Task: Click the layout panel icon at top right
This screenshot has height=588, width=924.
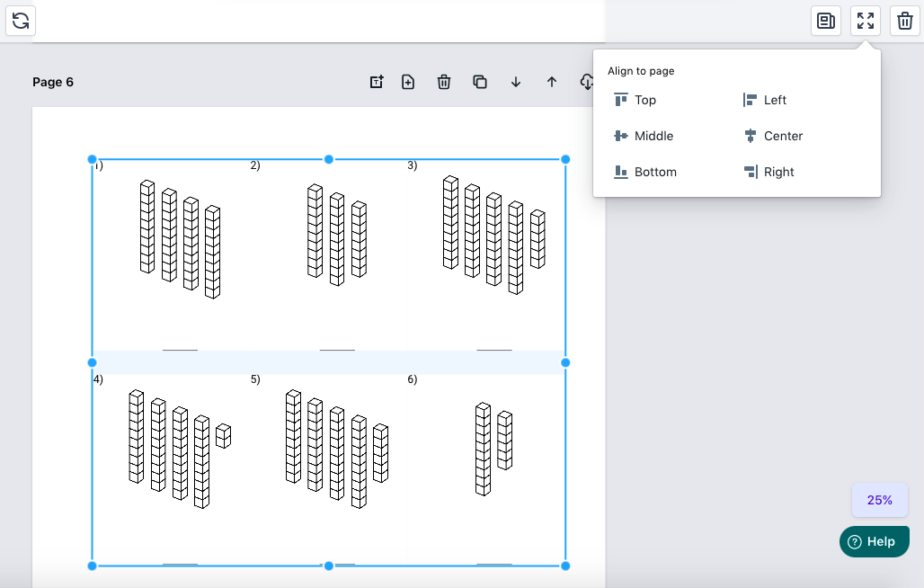Action: (x=825, y=21)
